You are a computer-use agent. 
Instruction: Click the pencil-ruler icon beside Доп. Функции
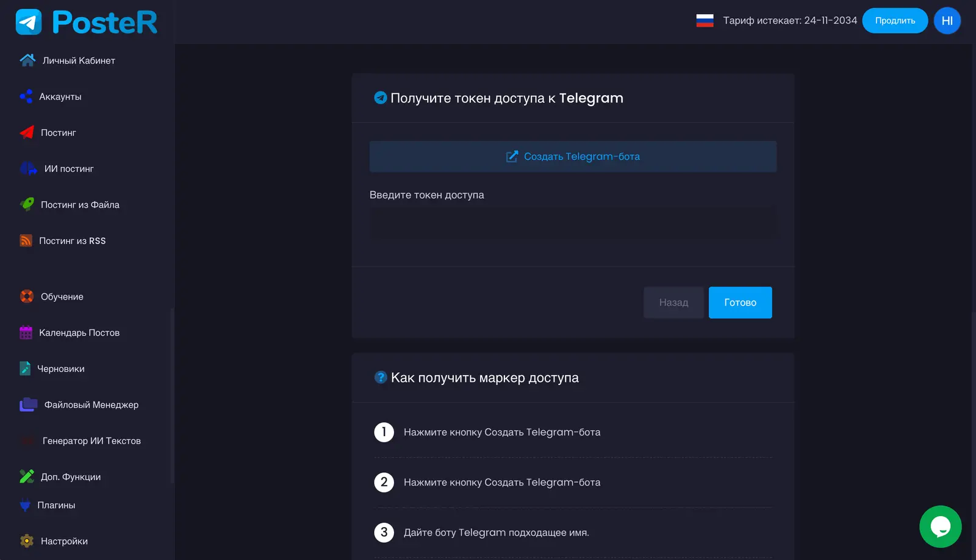(x=27, y=476)
